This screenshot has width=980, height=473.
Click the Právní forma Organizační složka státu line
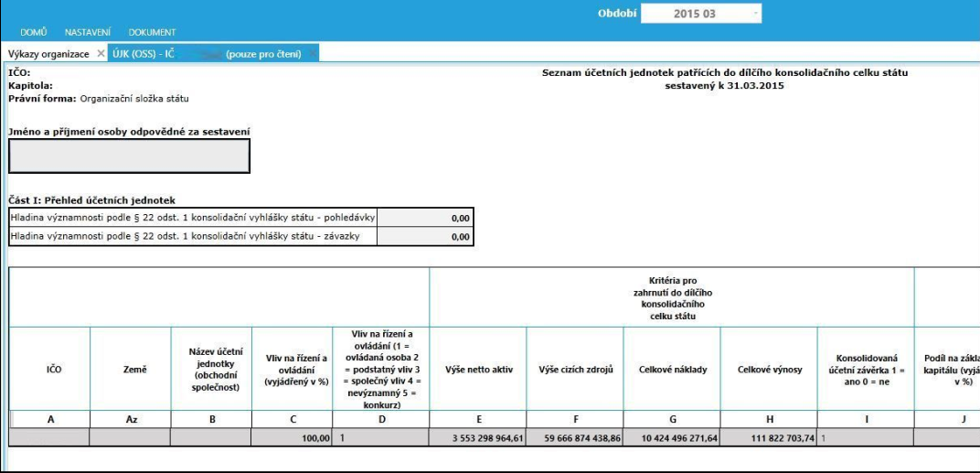99,98
